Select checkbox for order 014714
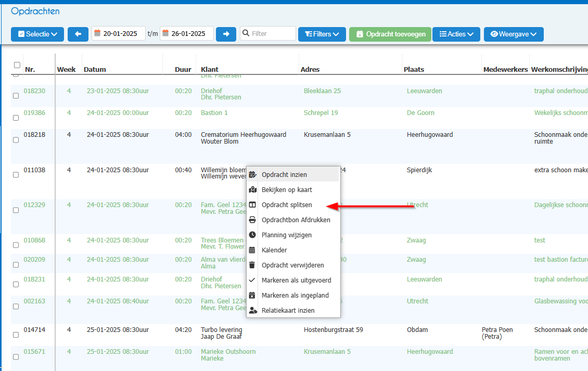Viewport: 588px width, 371px height. coord(16,335)
